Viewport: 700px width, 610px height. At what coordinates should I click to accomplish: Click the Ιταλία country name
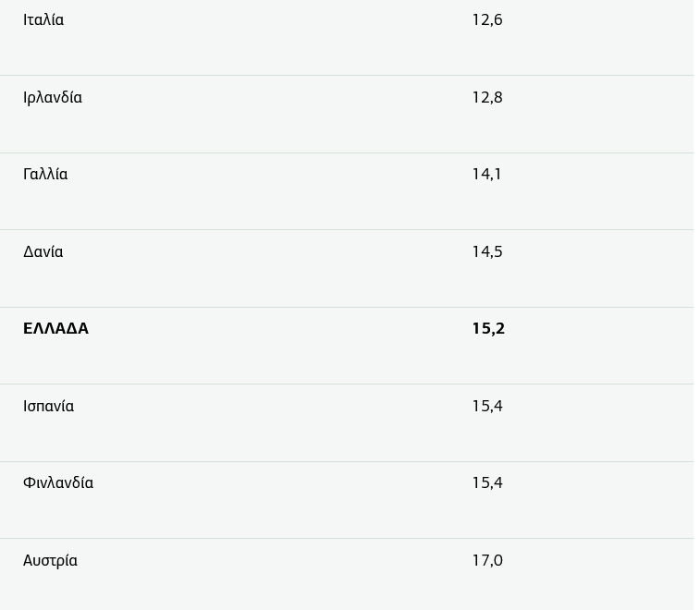click(x=43, y=20)
